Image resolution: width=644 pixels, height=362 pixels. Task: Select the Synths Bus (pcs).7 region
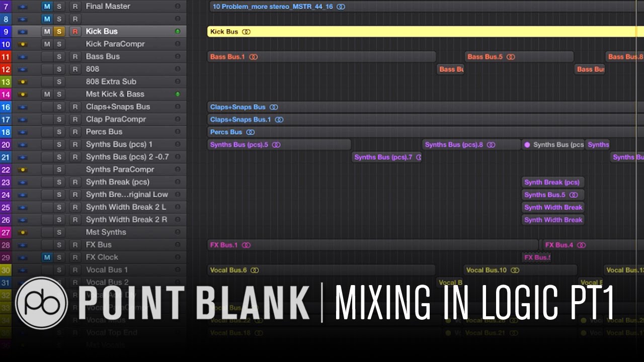coord(386,157)
